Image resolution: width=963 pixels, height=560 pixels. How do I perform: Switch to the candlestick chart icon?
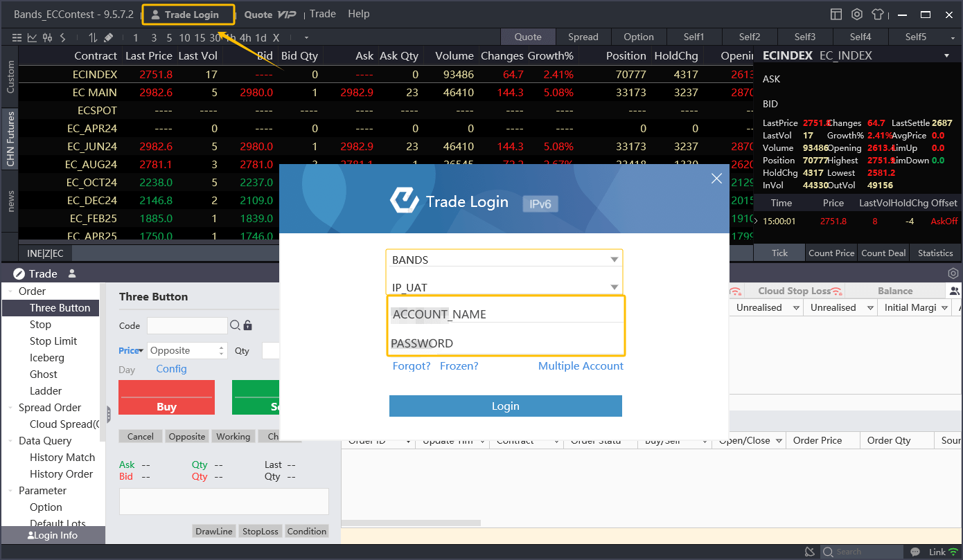pos(47,37)
